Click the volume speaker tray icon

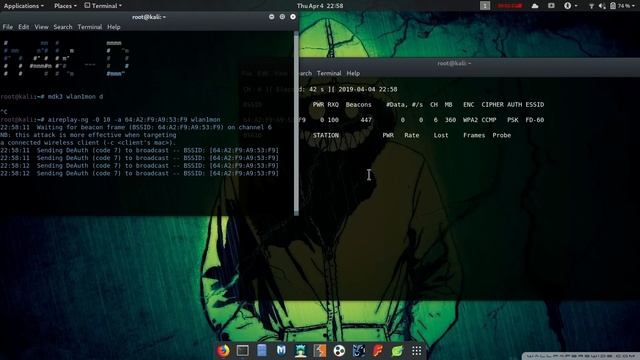(602, 6)
